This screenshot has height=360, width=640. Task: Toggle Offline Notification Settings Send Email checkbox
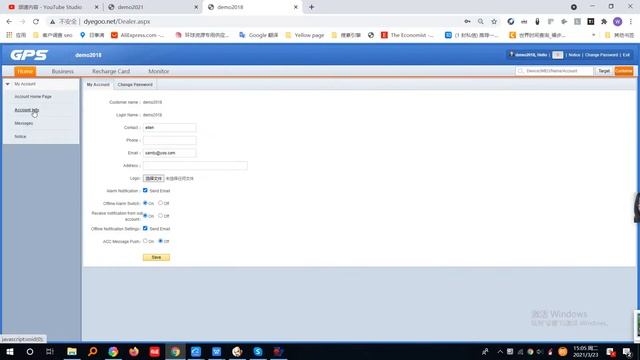[145, 228]
